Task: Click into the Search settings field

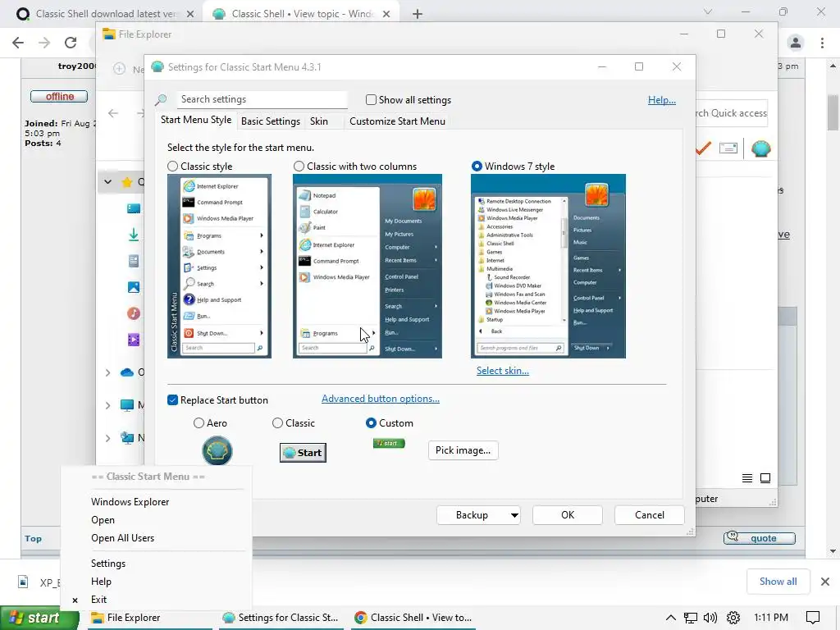Action: point(262,99)
